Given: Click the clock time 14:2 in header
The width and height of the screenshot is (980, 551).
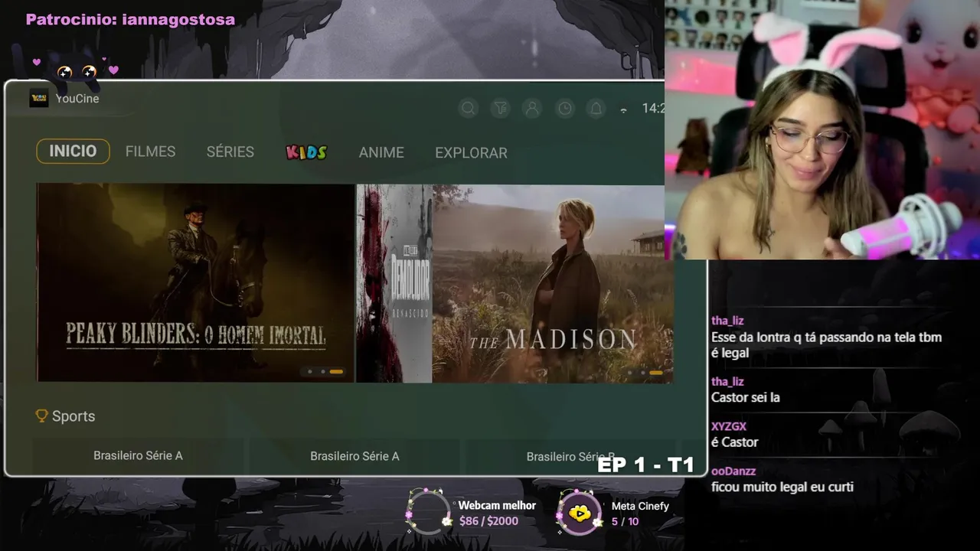Looking at the screenshot, I should point(653,109).
